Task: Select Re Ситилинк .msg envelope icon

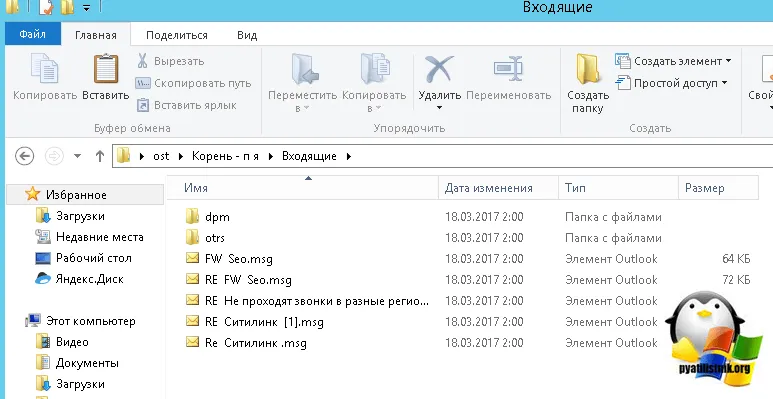Action: click(192, 342)
